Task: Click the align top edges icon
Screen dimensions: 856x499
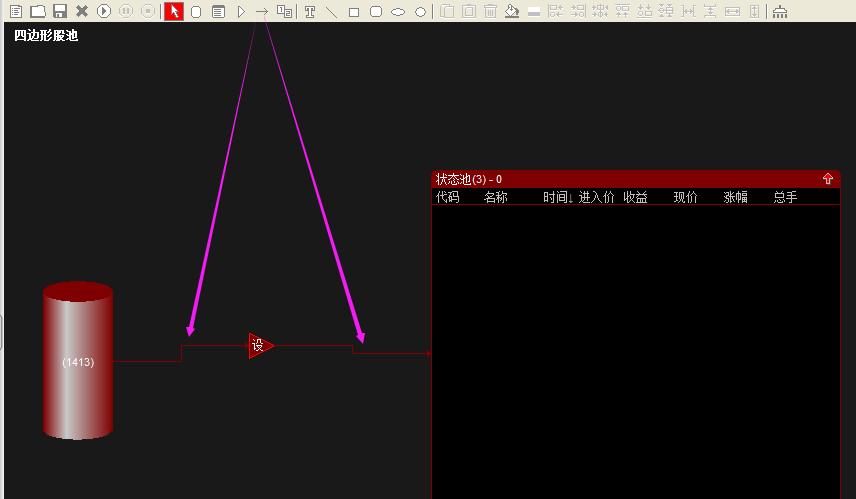Action: (x=622, y=11)
